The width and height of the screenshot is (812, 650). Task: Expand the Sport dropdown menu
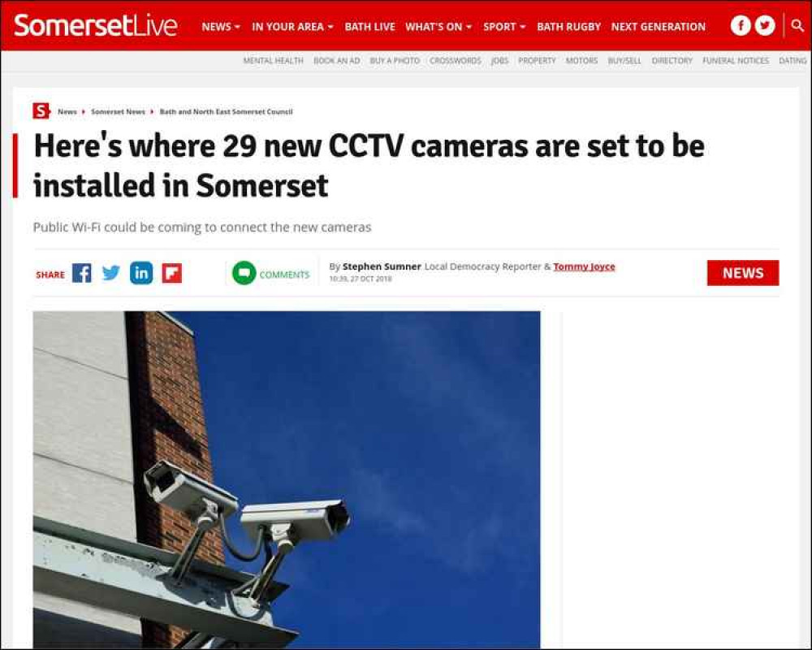tap(504, 27)
